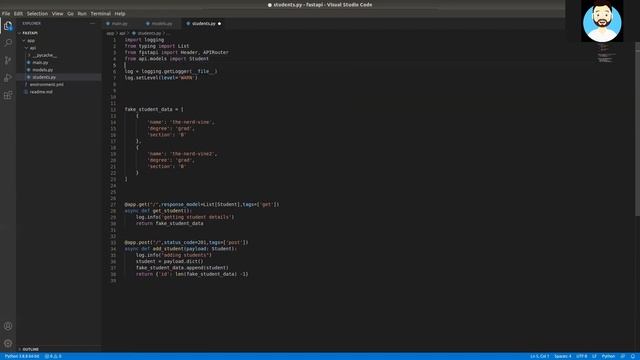
Task: Open the Run menu
Action: [82, 13]
